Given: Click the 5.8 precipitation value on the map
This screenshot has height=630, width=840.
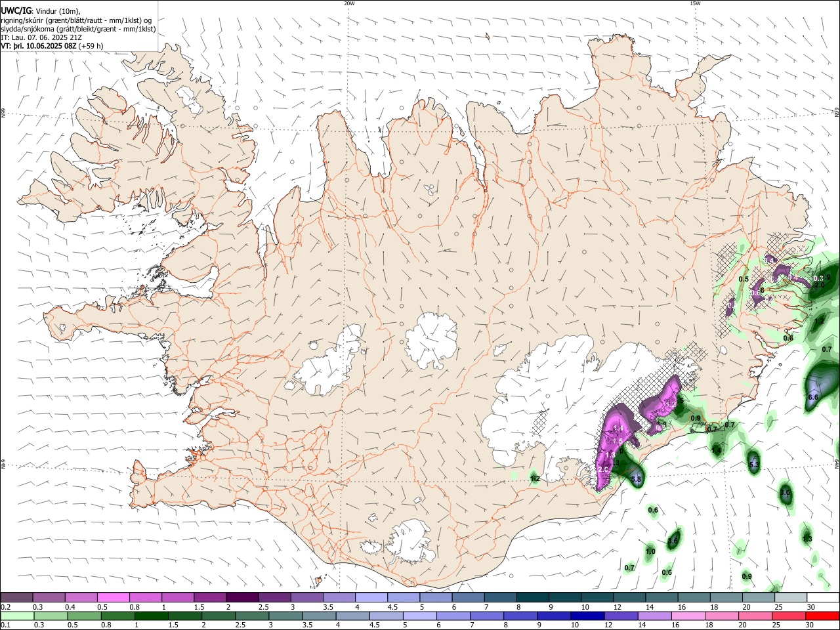Looking at the screenshot, I should 636,480.
